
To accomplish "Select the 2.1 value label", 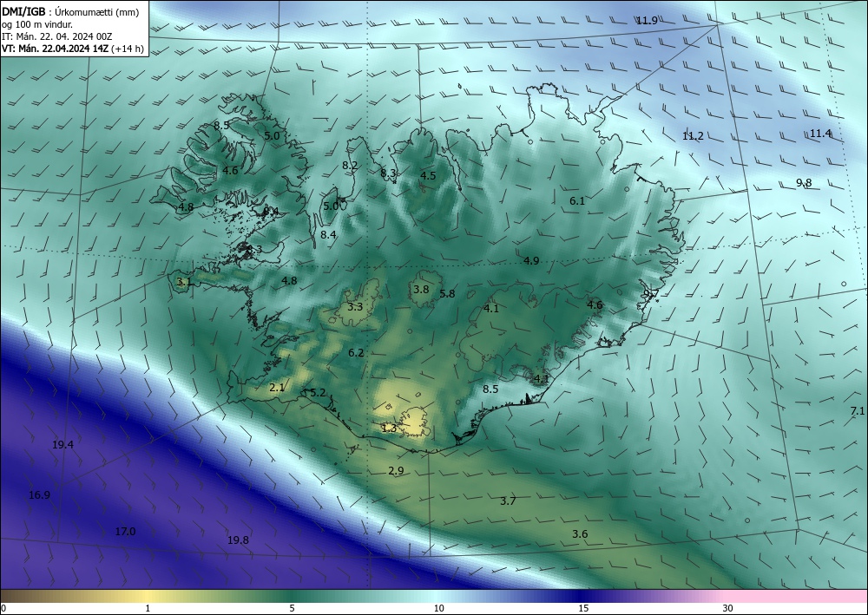I will click(x=277, y=388).
